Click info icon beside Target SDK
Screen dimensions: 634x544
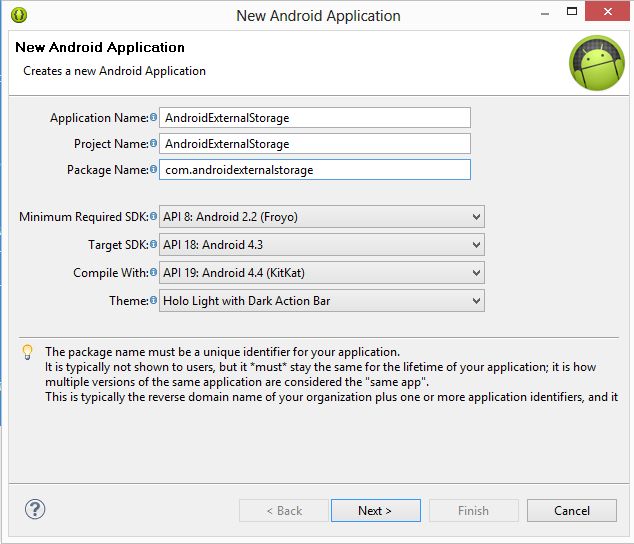153,244
